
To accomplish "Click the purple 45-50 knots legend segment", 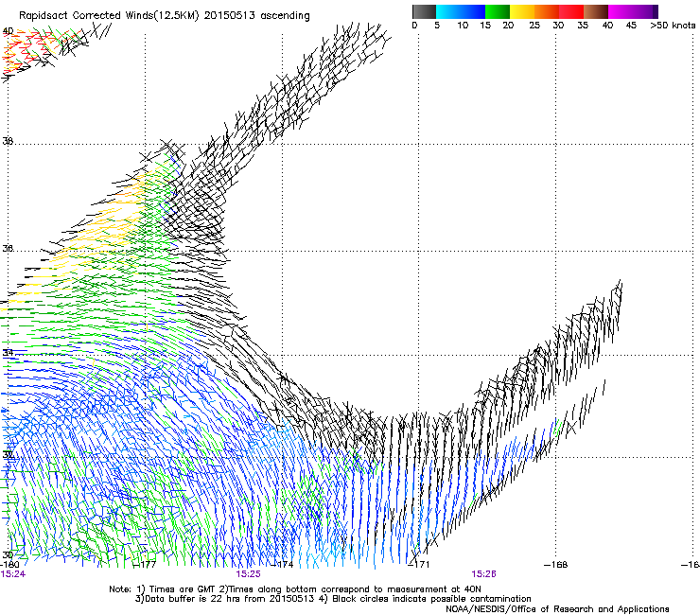I will (645, 11).
